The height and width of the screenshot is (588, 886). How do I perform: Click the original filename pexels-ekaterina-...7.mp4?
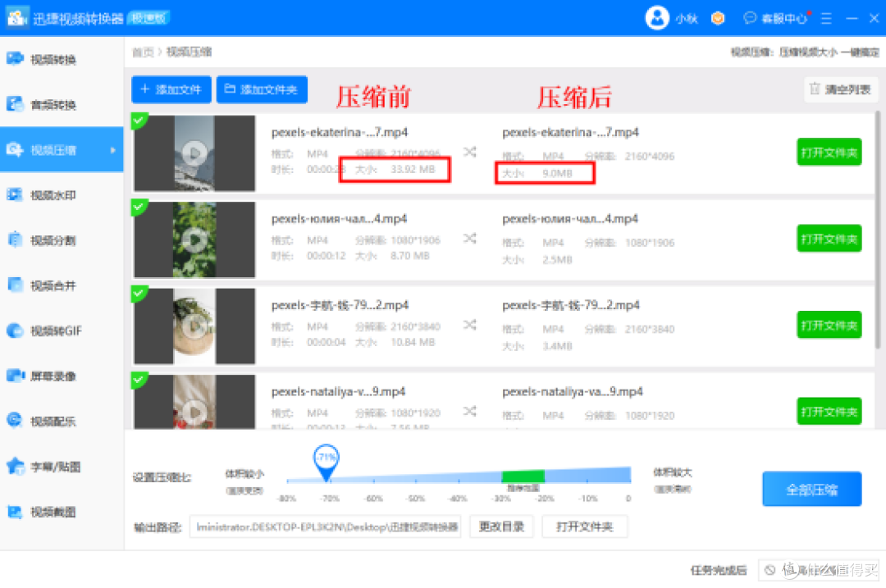coord(340,132)
